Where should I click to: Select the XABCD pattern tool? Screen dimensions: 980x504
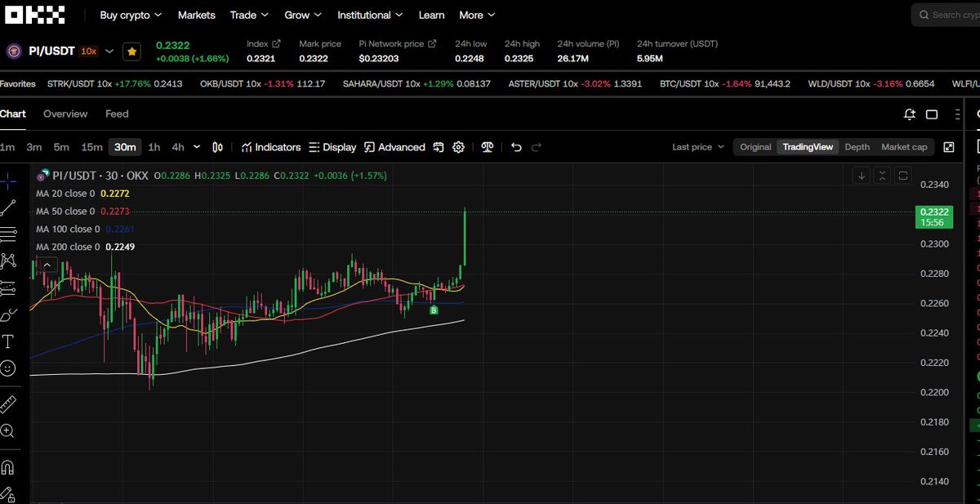coord(8,261)
